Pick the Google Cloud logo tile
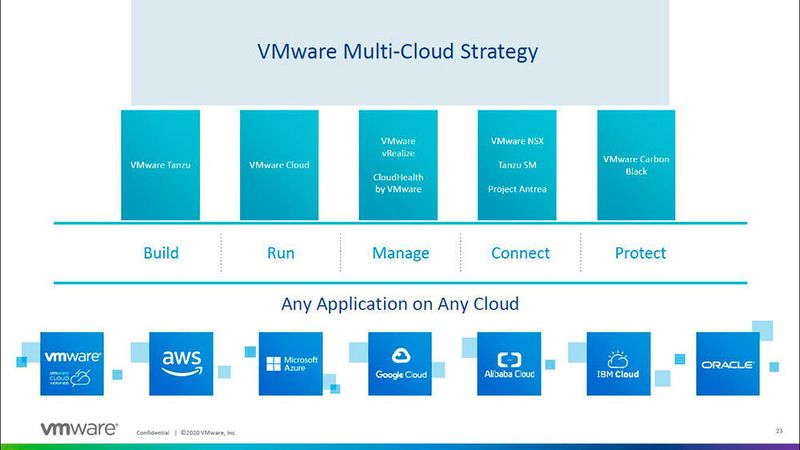Viewport: 800px width, 450px height. 400,364
